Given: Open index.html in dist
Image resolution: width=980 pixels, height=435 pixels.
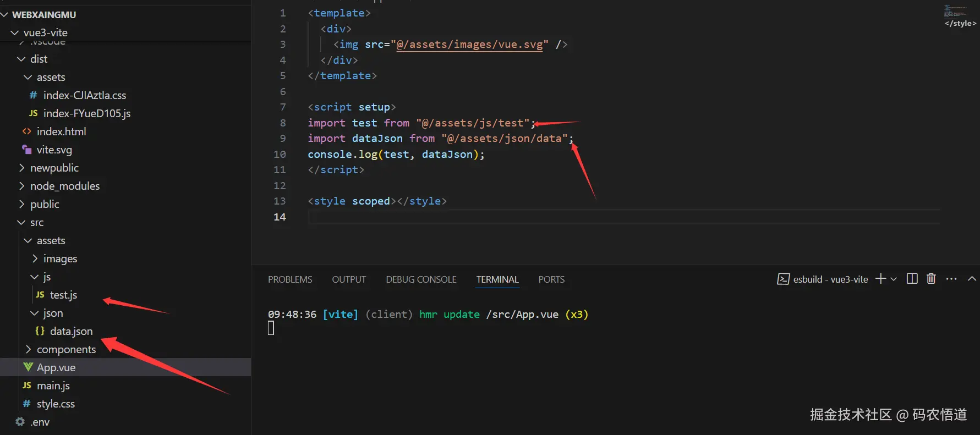Looking at the screenshot, I should coord(61,131).
